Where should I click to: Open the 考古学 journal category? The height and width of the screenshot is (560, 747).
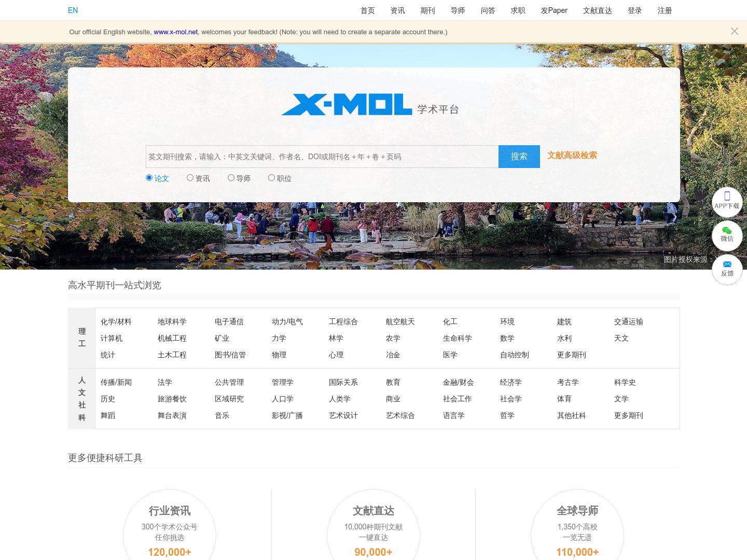point(568,382)
